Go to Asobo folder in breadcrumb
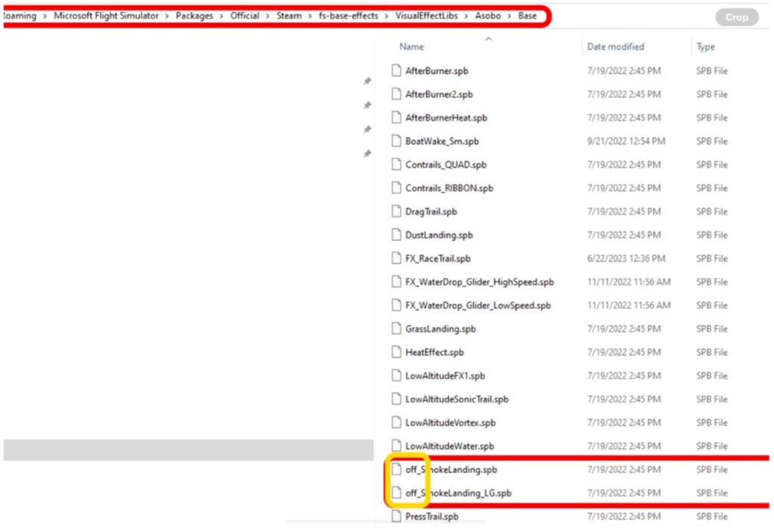Viewport: 774px width, 532px height. pos(488,16)
